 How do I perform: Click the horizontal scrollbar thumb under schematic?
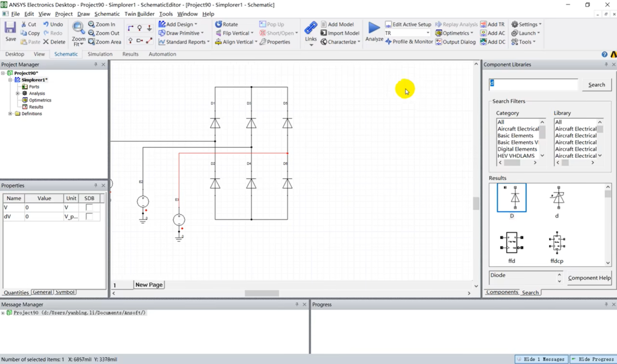coord(262,293)
